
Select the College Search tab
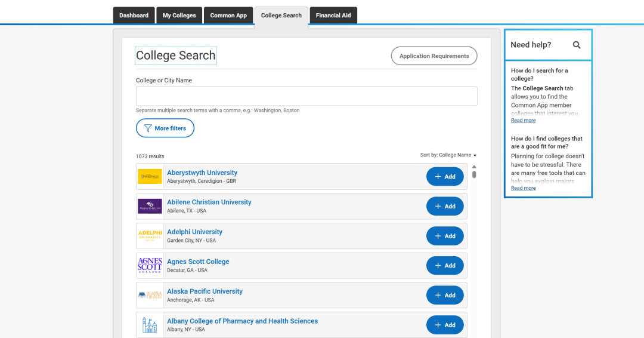281,16
